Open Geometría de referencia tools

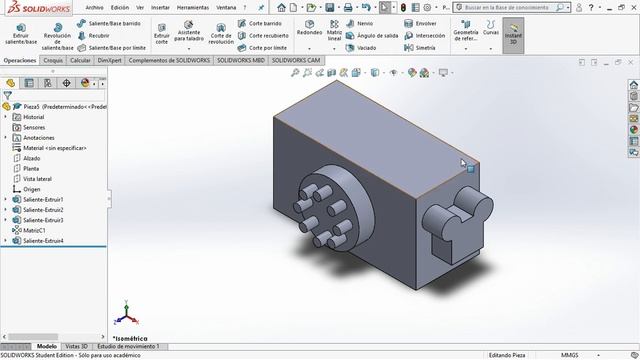point(466,31)
